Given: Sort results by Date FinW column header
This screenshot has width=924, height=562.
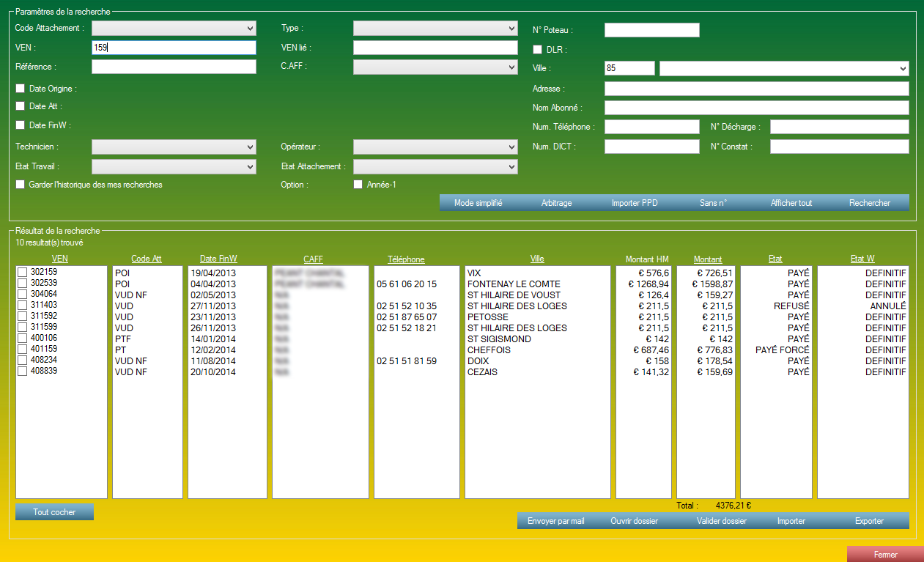Looking at the screenshot, I should 218,259.
